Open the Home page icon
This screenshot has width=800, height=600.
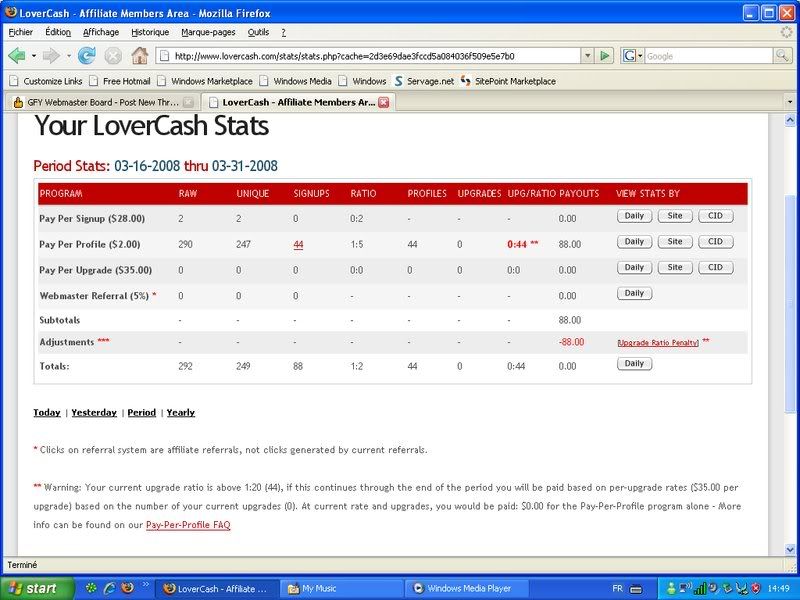(139, 56)
